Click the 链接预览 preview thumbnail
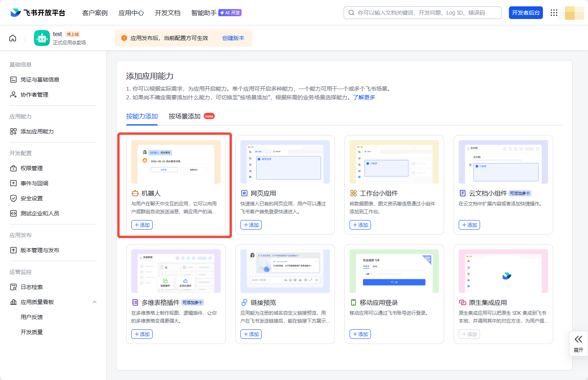The image size is (588, 380). pyautogui.click(x=285, y=271)
